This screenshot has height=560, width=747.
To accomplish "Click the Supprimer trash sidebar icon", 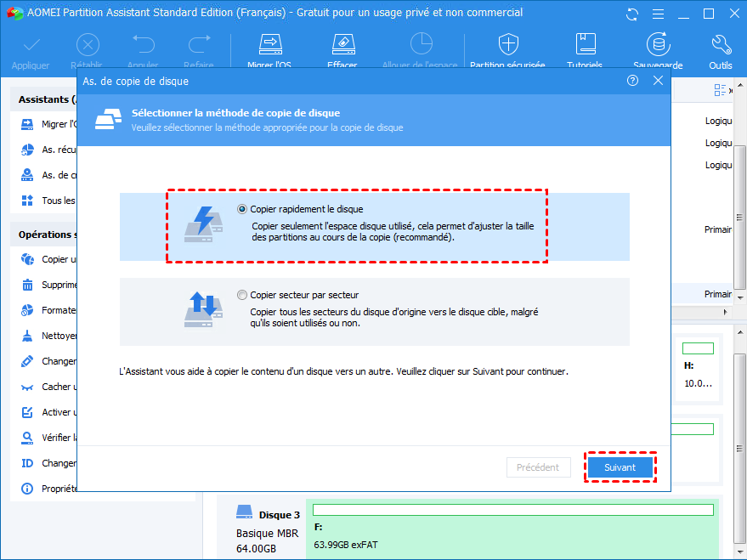I will [28, 285].
